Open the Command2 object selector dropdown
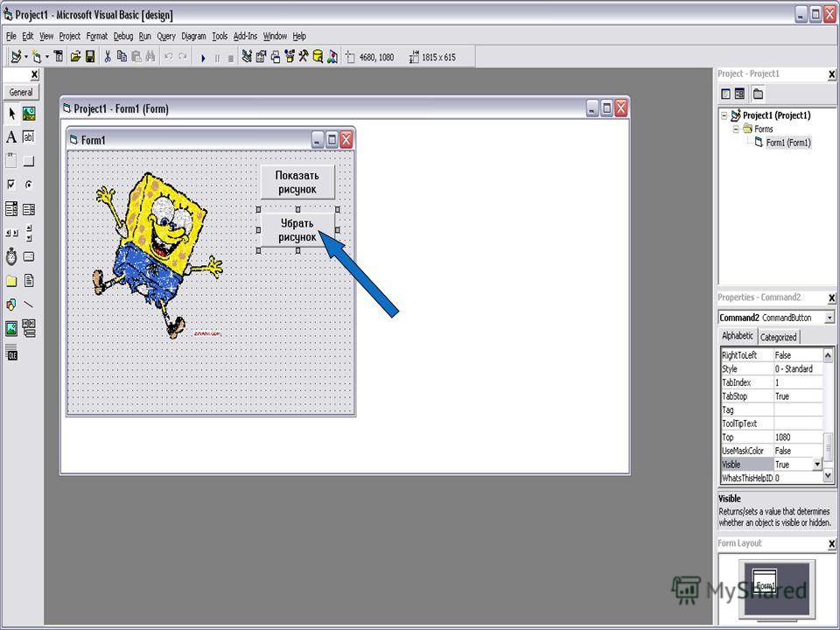 pos(829,318)
